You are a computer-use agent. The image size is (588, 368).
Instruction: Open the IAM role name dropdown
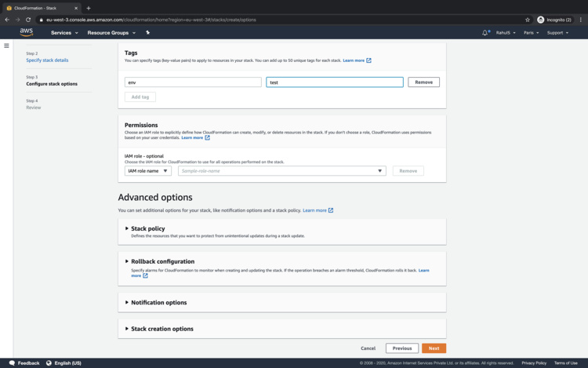147,170
